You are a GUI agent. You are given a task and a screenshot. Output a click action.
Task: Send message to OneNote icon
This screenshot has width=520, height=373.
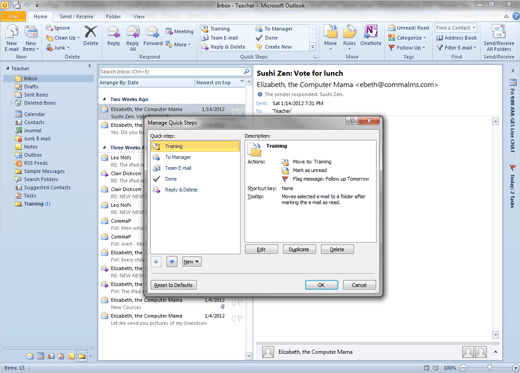click(x=371, y=32)
